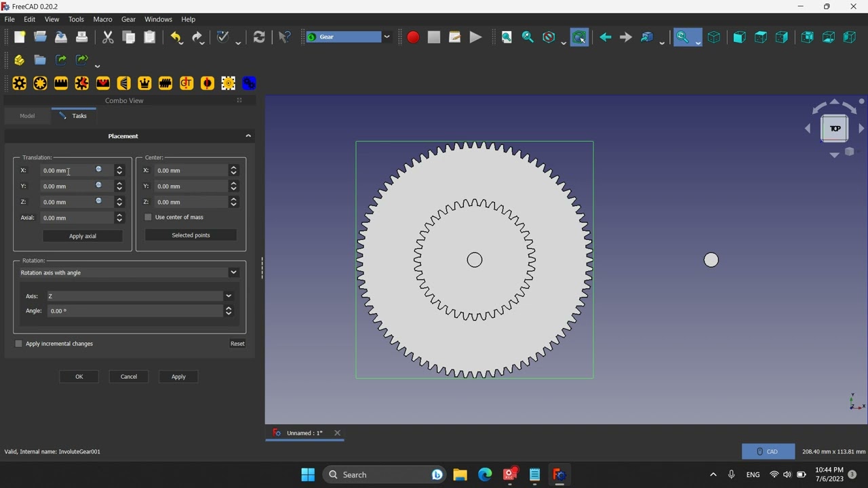868x488 pixels.
Task: Open the Windows Start menu
Action: (308, 474)
